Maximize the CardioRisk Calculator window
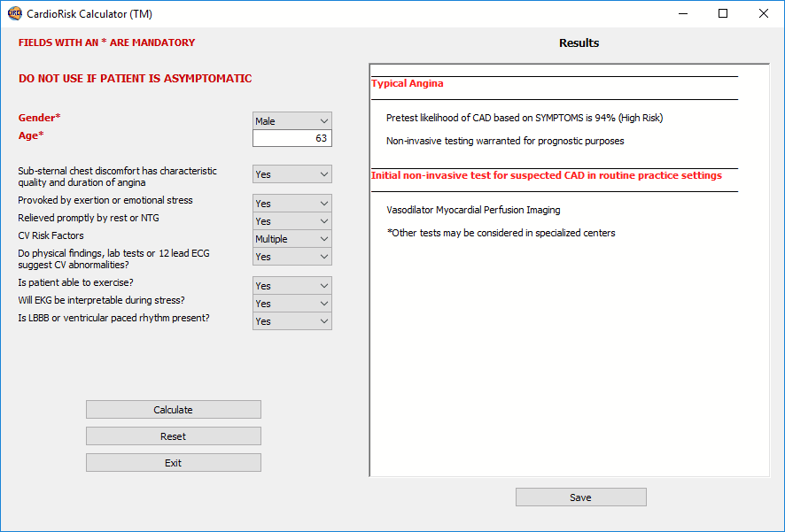The image size is (785, 532). click(x=723, y=13)
